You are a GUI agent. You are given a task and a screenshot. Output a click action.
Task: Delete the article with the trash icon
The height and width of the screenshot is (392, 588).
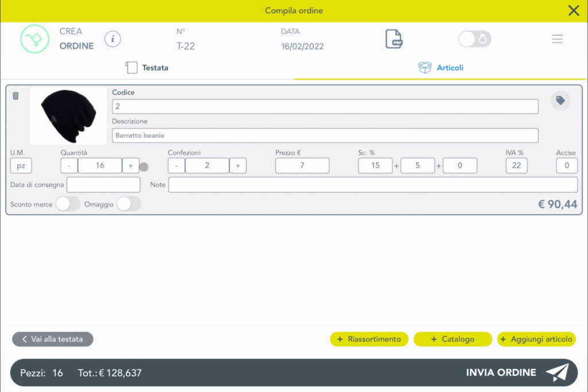[x=16, y=96]
